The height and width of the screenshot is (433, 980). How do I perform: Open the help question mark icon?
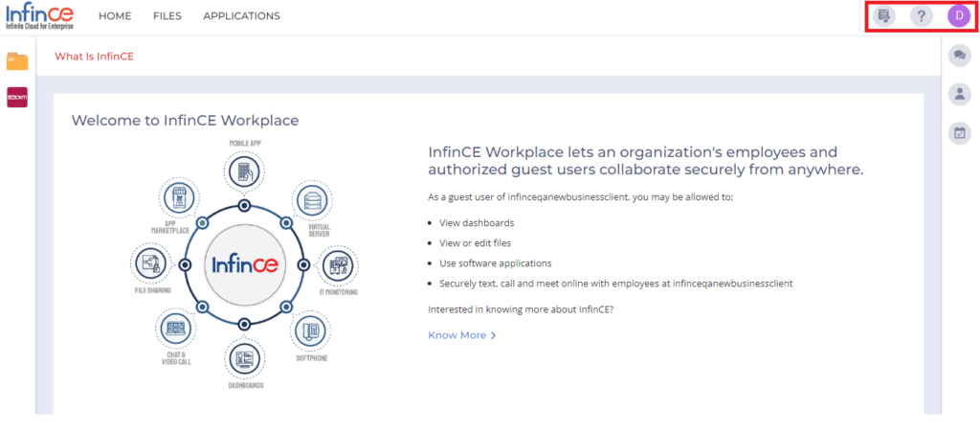point(922,16)
